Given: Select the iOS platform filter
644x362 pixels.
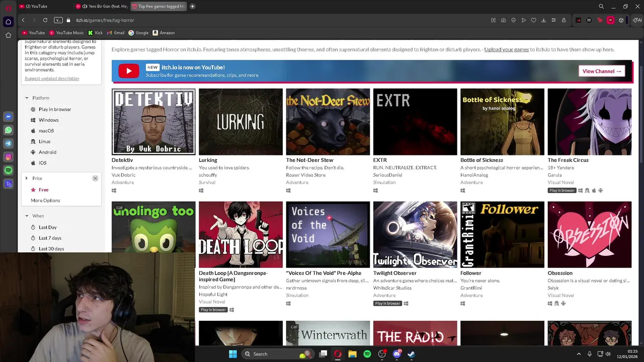Looking at the screenshot, I should 42,163.
